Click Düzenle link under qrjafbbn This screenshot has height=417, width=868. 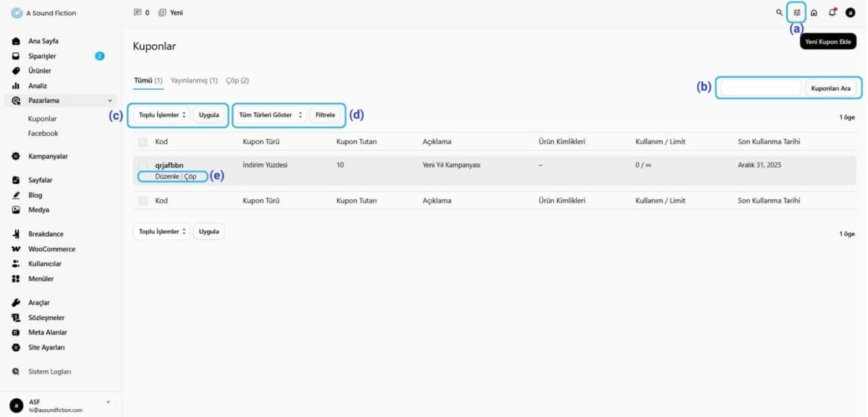[x=167, y=177]
